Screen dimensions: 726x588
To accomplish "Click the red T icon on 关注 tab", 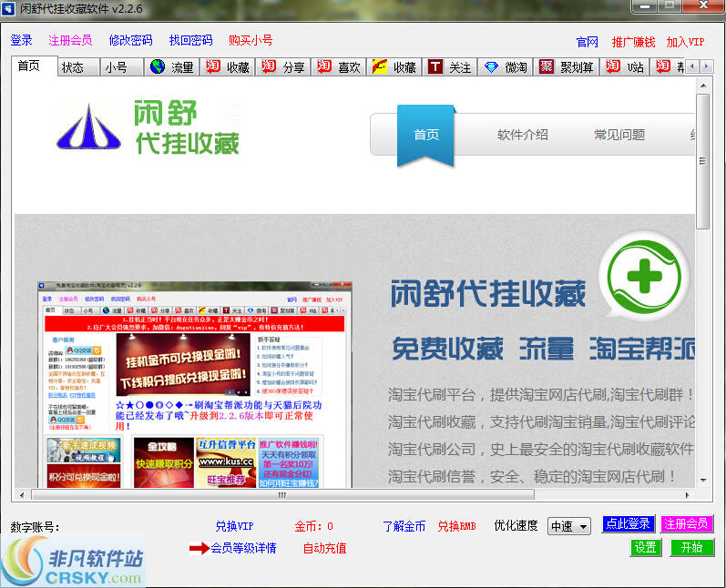I will (435, 66).
